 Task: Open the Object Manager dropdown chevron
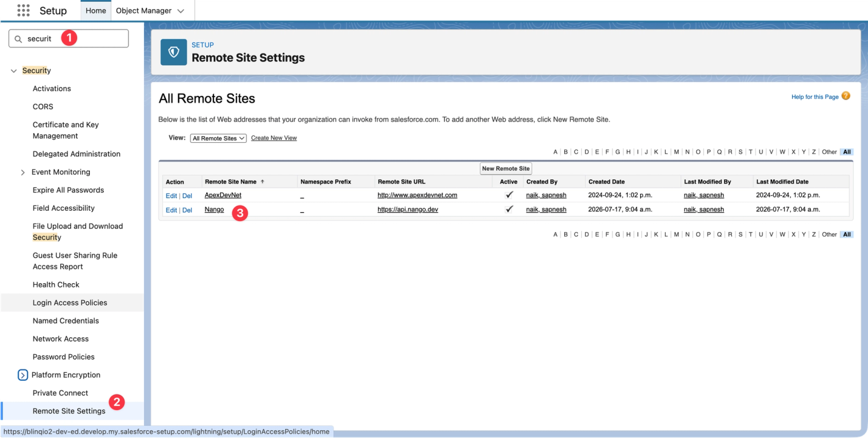(x=181, y=11)
